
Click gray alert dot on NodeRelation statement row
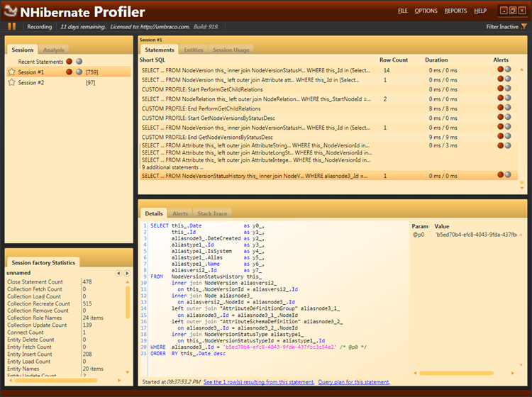[508, 98]
